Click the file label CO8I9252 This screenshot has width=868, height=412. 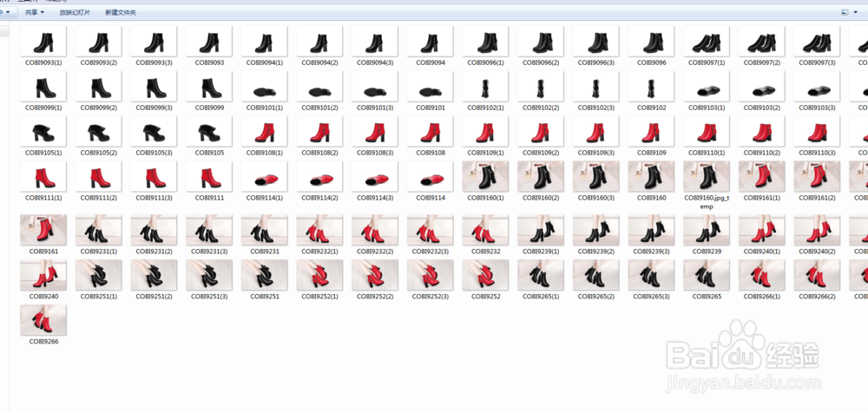485,297
